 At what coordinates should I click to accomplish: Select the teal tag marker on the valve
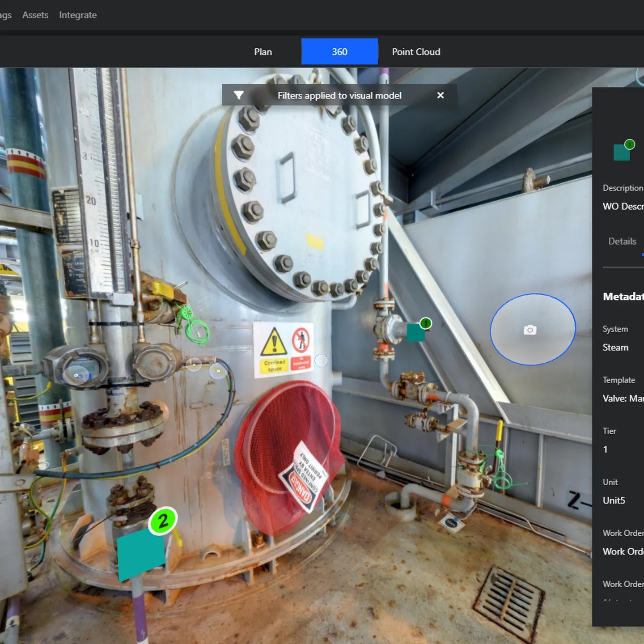(415, 333)
